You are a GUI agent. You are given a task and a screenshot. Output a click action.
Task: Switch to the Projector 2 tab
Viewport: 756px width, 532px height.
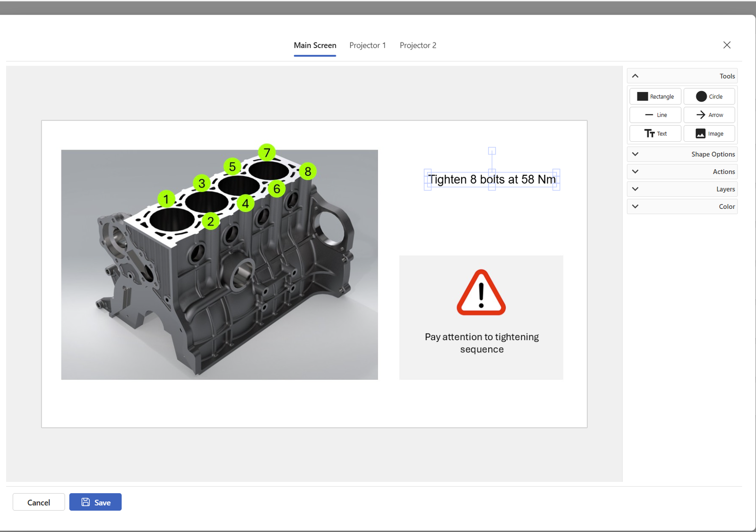[x=418, y=45]
